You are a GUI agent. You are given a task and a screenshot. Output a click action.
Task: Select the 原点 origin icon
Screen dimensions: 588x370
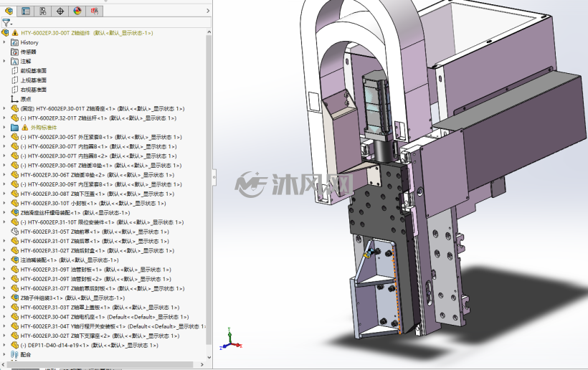[x=14, y=99]
